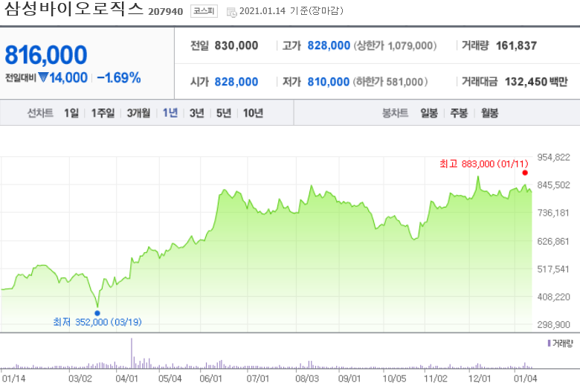This screenshot has height=392, width=580.
Task: Switch line chart to 1주일
Action: click(103, 113)
